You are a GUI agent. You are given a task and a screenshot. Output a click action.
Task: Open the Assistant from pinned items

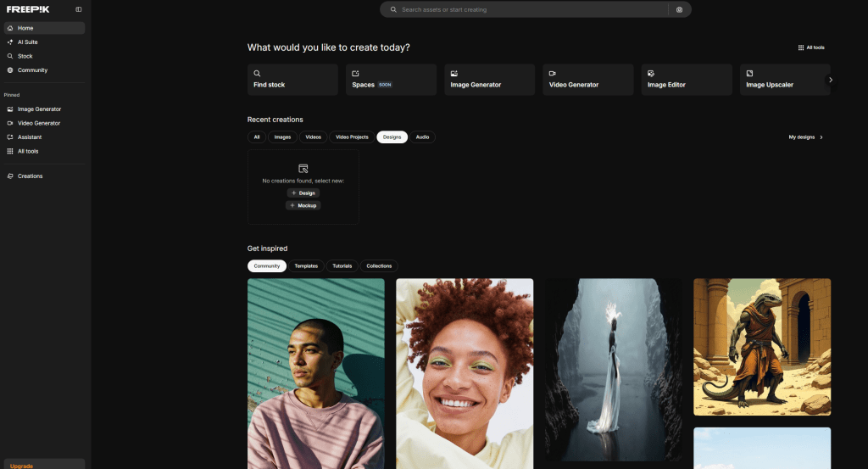point(29,137)
